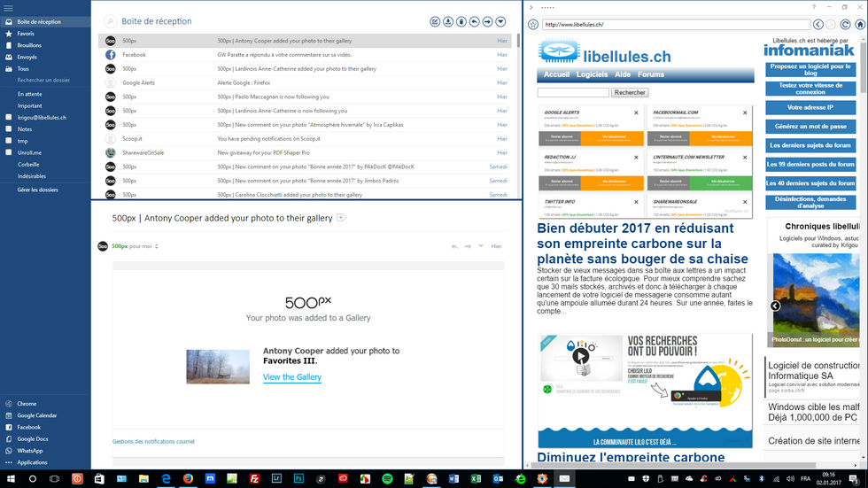Image resolution: width=868 pixels, height=488 pixels.
Task: Click the reply arrow in the message header
Action: pos(454,246)
